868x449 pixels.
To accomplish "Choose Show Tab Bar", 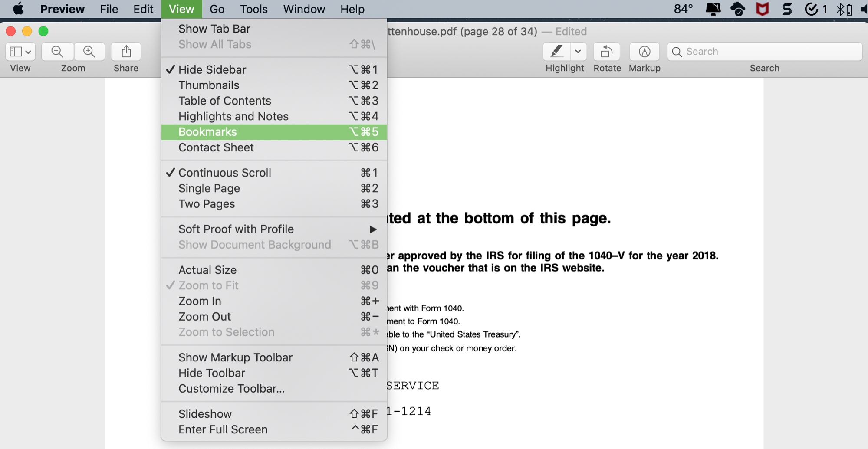I will 274,29.
